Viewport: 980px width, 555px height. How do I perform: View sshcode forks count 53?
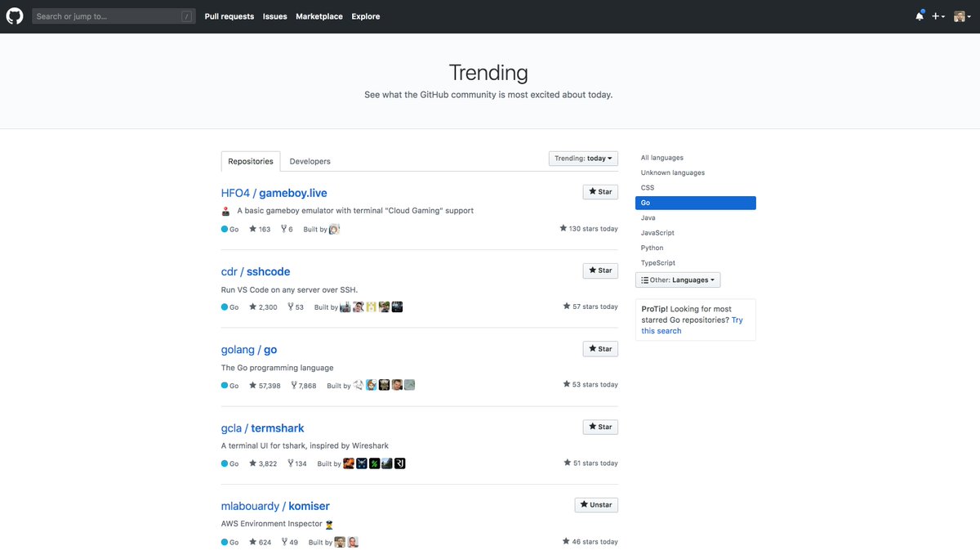[x=296, y=307]
